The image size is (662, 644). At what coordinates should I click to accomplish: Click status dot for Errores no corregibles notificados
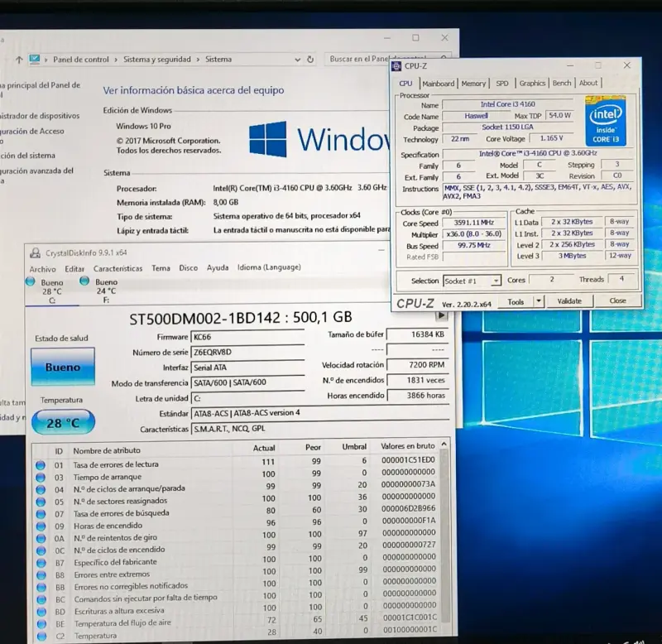[41, 587]
